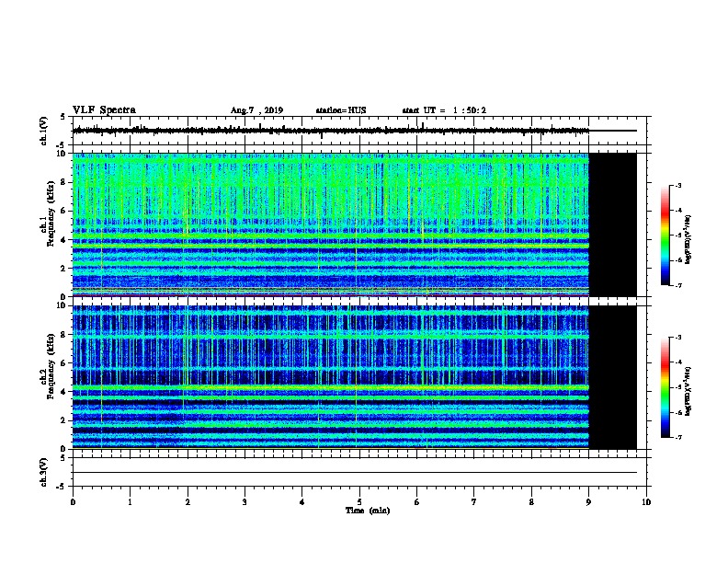Click the "ch.3(V)" axis label
The width and height of the screenshot is (728, 563).
pyautogui.click(x=43, y=472)
